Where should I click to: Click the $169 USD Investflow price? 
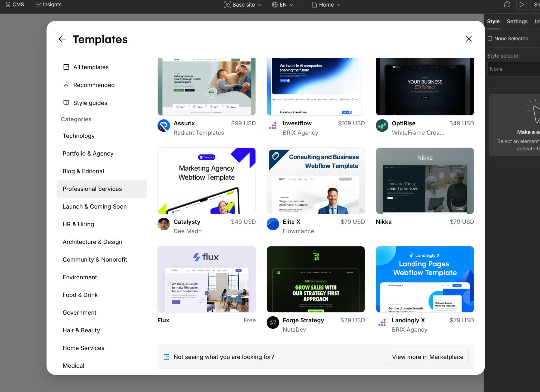(x=351, y=123)
